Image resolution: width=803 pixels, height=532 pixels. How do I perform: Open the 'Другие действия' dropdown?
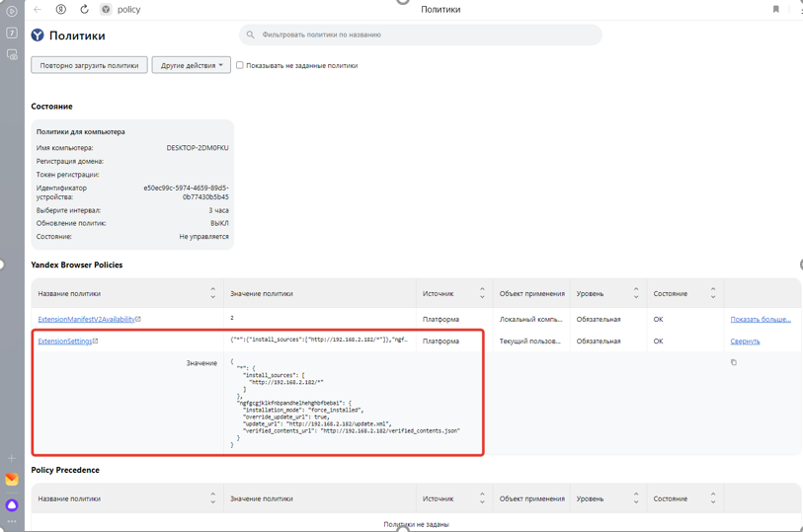tap(192, 65)
